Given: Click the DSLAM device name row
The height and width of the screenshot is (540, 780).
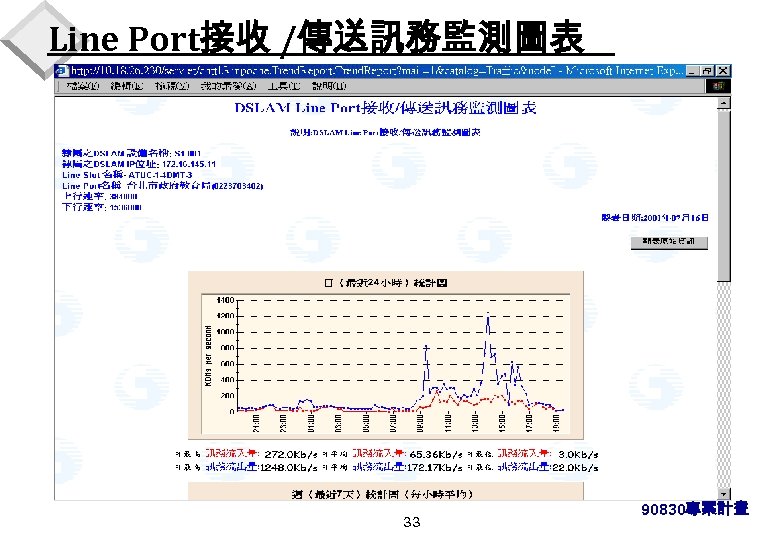Looking at the screenshot, I should pyautogui.click(x=131, y=153).
